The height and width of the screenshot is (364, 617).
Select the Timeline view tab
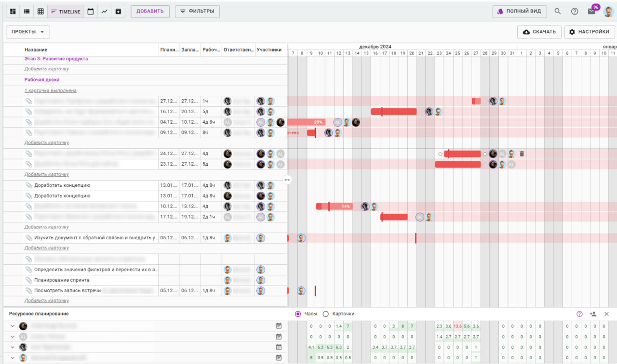tap(66, 12)
